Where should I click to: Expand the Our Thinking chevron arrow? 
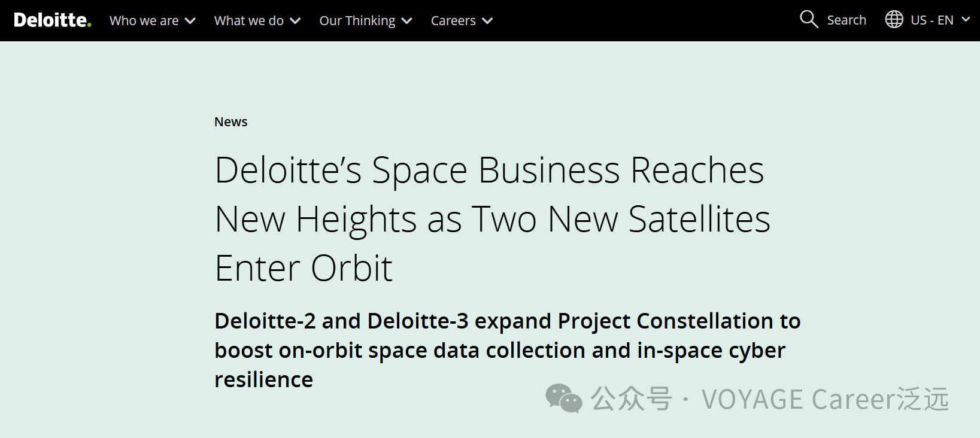click(407, 21)
